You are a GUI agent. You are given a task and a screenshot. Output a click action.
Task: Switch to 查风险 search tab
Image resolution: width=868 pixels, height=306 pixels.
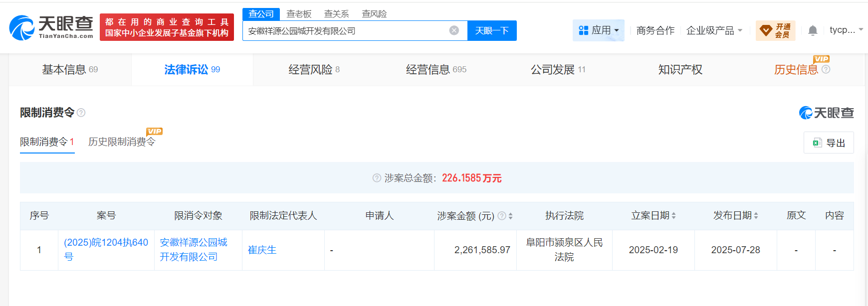tap(374, 14)
